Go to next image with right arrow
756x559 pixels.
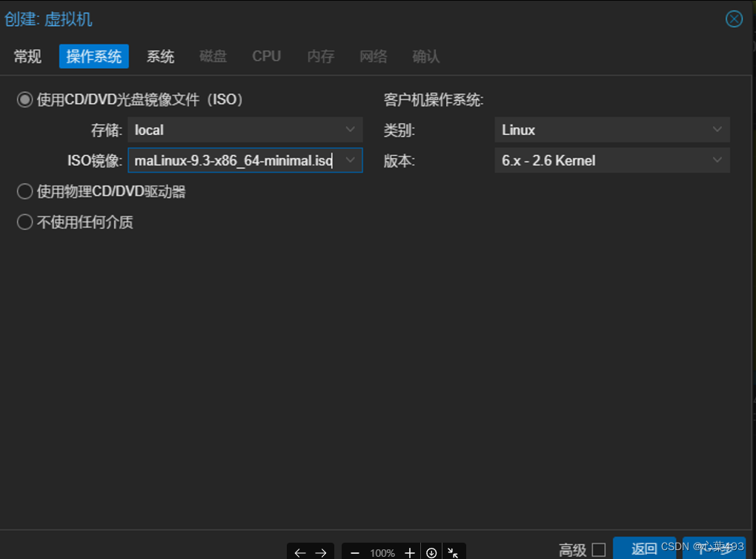point(321,553)
